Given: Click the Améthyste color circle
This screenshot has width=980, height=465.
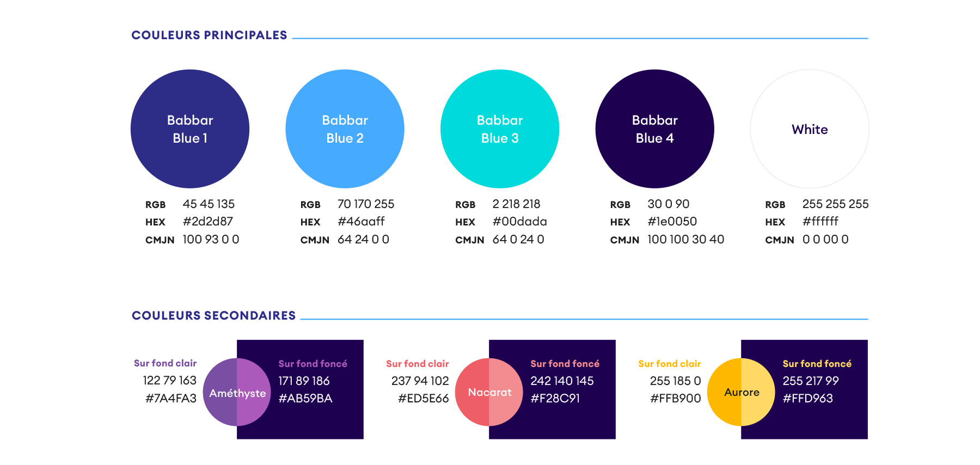Looking at the screenshot, I should 237,392.
